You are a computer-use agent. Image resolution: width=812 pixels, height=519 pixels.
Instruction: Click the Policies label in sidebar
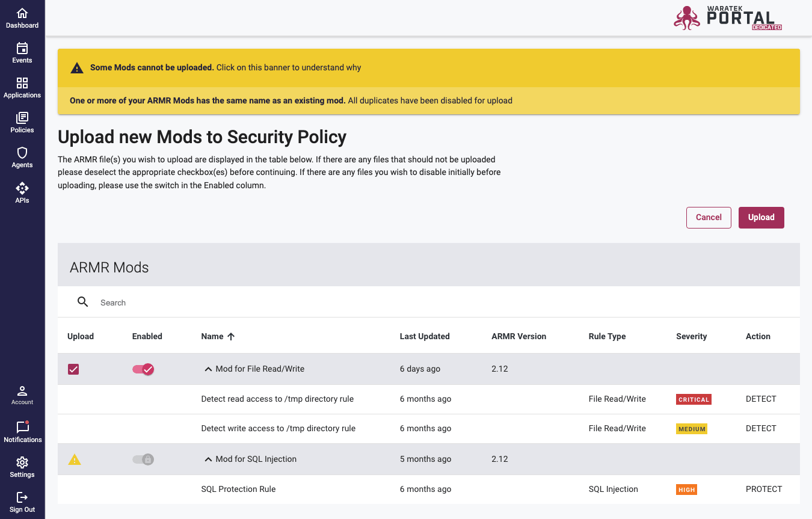coord(22,130)
